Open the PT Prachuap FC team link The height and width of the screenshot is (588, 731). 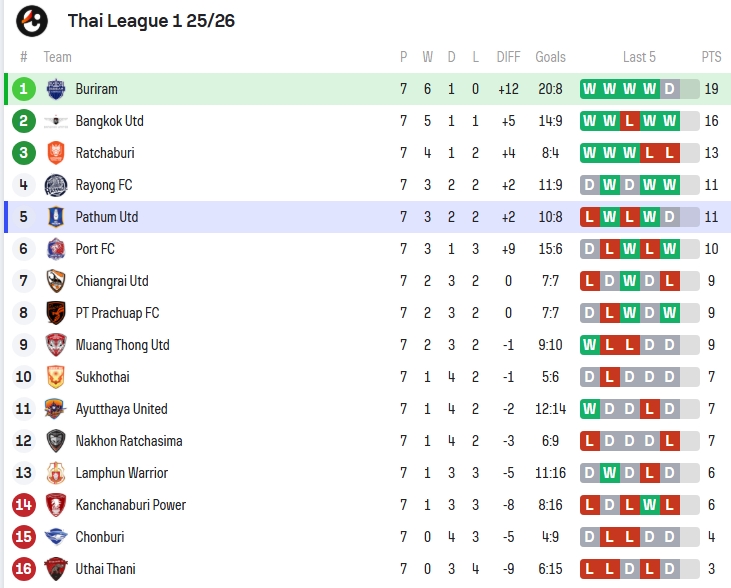117,313
